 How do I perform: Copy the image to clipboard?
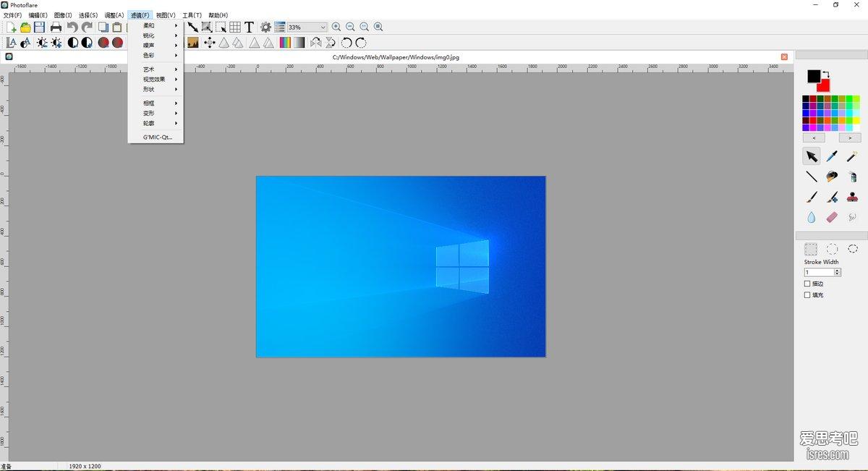(103, 27)
